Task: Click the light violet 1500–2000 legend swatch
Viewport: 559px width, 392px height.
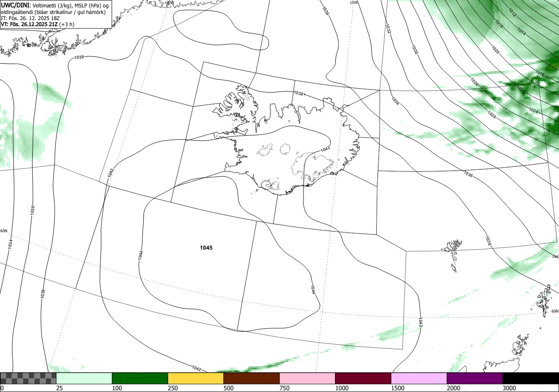Action: click(419, 378)
